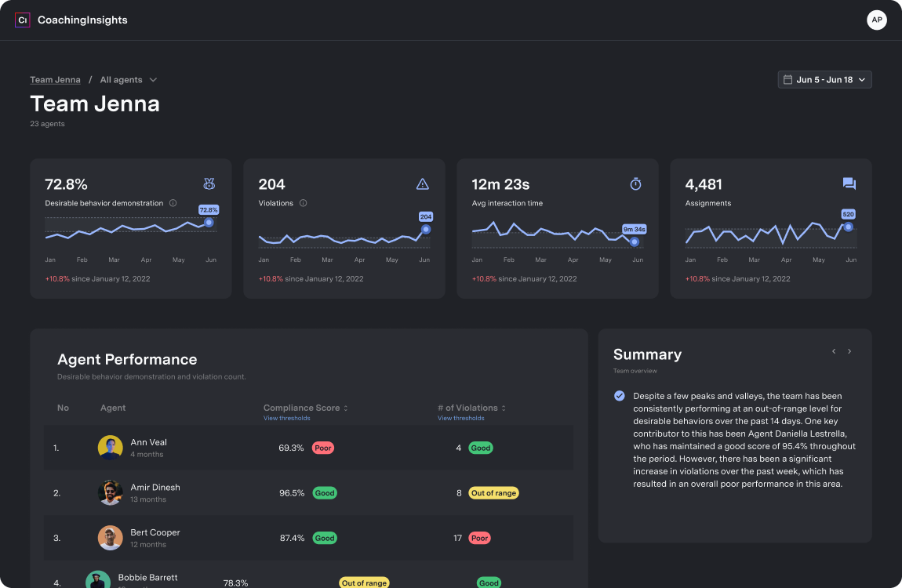Open the Jun 5 - Jun 18 date range picker

point(825,79)
